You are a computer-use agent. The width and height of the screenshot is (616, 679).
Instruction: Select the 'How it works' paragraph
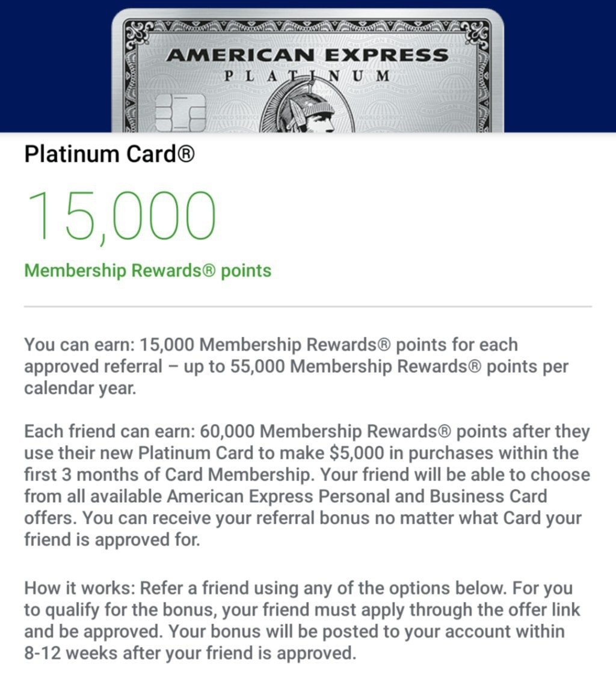pos(302,621)
